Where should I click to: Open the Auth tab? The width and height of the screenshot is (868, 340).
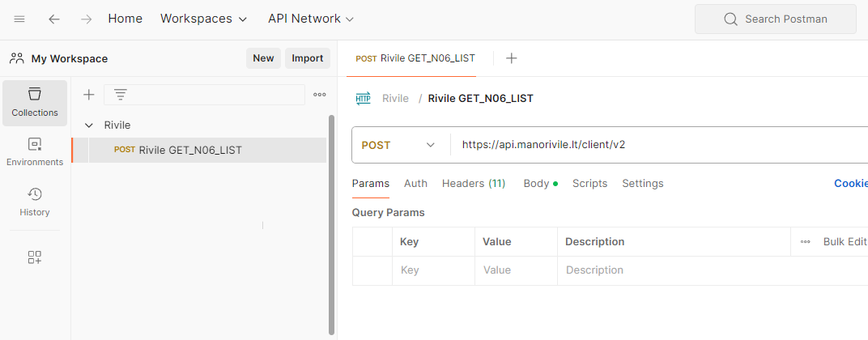415,184
